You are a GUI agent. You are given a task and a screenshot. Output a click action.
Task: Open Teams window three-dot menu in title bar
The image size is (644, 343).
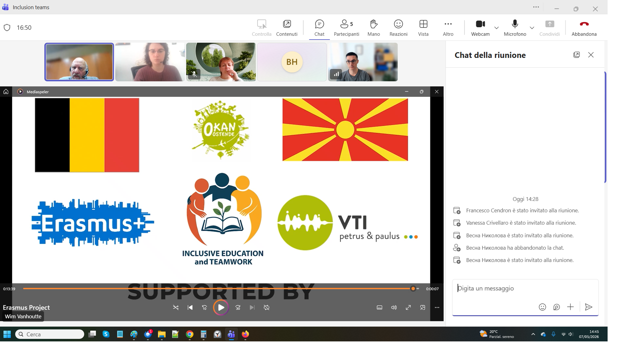click(536, 7)
